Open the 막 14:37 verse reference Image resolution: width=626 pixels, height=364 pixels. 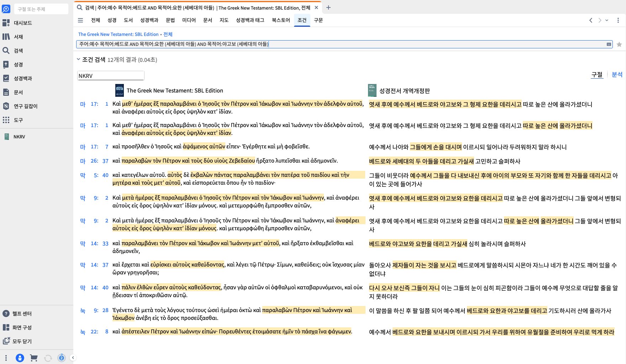(x=94, y=265)
